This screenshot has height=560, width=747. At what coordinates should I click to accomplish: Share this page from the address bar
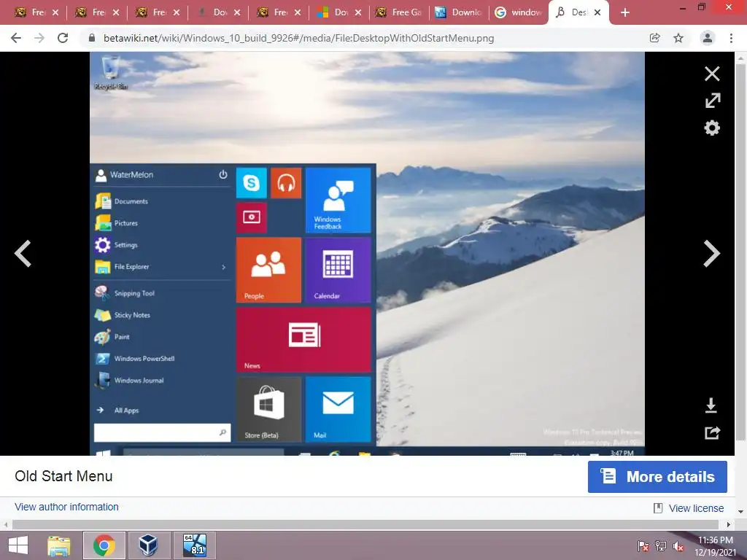click(x=654, y=38)
